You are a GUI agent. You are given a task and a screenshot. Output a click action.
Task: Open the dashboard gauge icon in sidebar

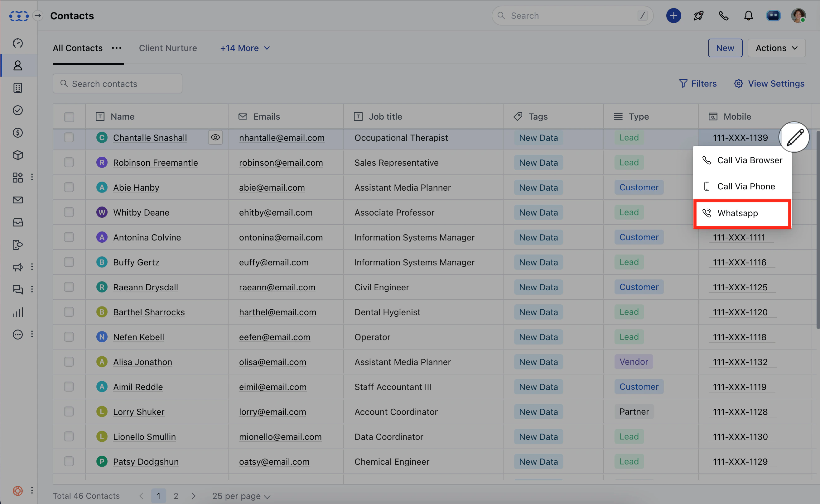[18, 43]
